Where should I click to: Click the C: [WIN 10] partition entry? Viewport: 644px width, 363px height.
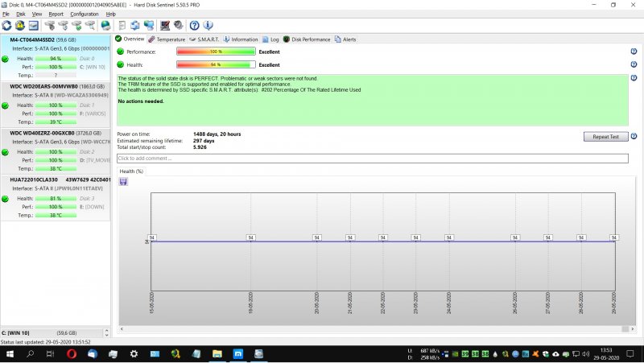pos(52,332)
